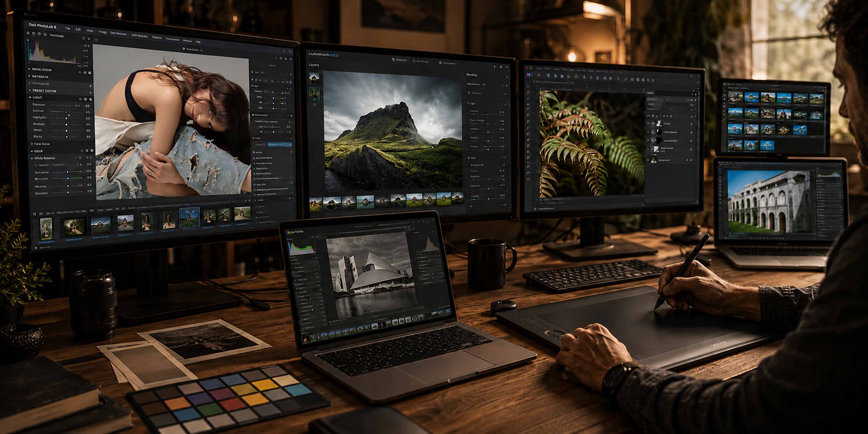Click the gear icon in Affinity's bottom status bar
The width and height of the screenshot is (868, 434).
pos(535,209)
